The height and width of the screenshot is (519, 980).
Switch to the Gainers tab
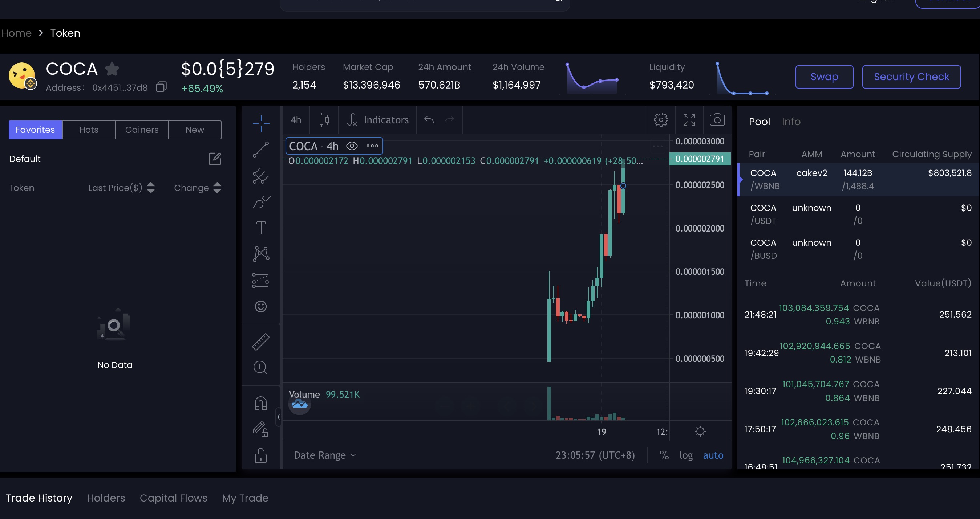pos(142,130)
